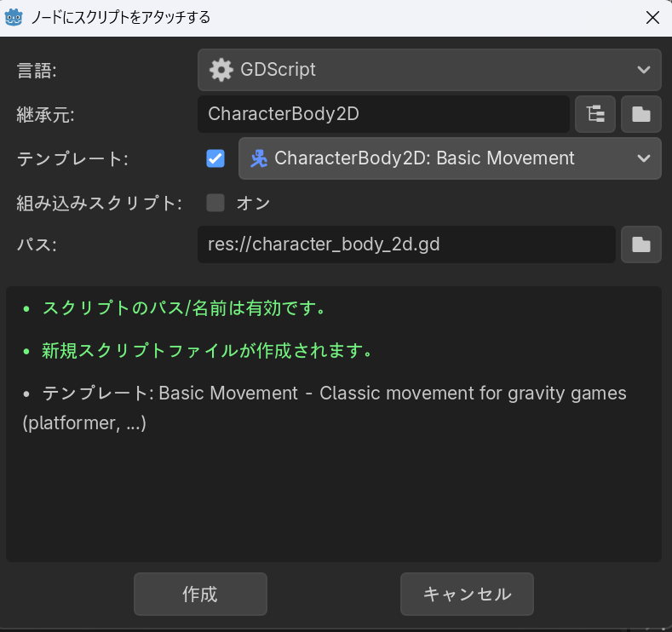Edit the res://character_body_2d.gd path field
The height and width of the screenshot is (632, 672).
pyautogui.click(x=406, y=244)
